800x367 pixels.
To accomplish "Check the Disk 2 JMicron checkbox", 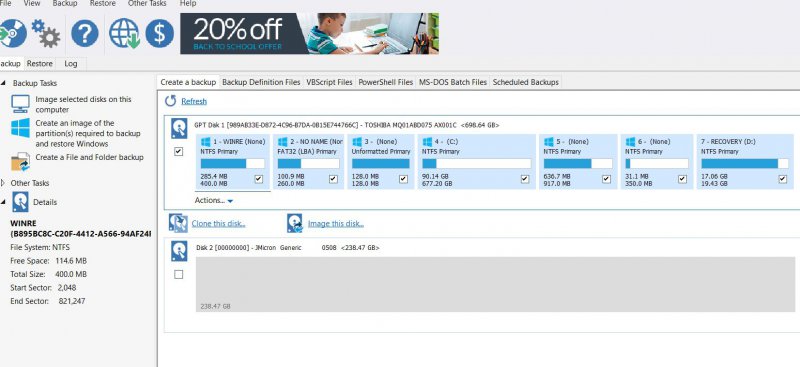I will [179, 275].
